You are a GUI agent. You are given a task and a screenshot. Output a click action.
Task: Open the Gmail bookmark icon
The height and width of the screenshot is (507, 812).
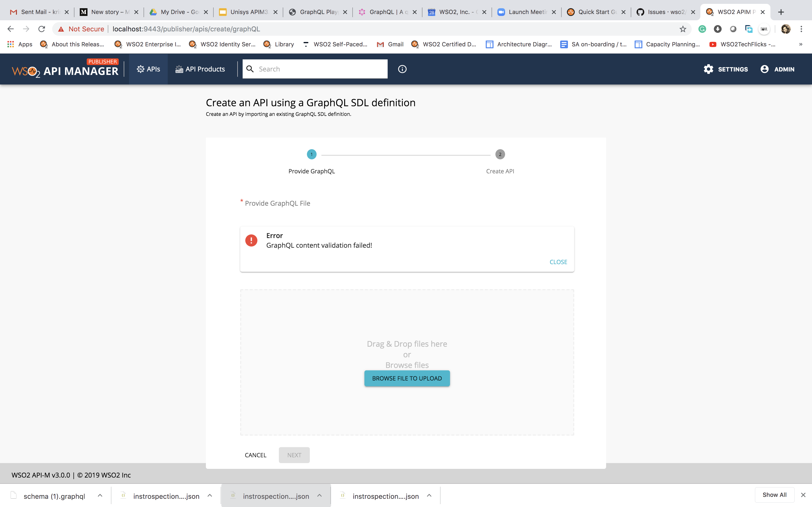(380, 44)
